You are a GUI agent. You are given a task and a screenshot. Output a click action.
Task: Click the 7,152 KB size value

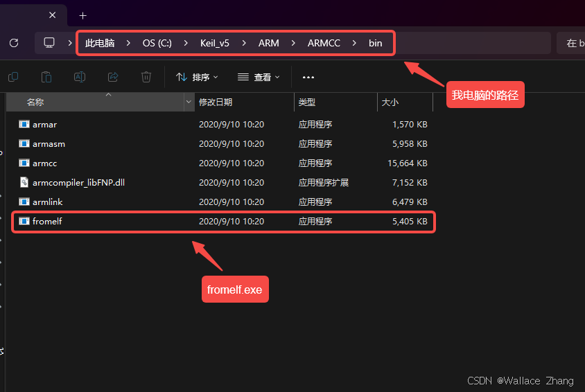[410, 183]
